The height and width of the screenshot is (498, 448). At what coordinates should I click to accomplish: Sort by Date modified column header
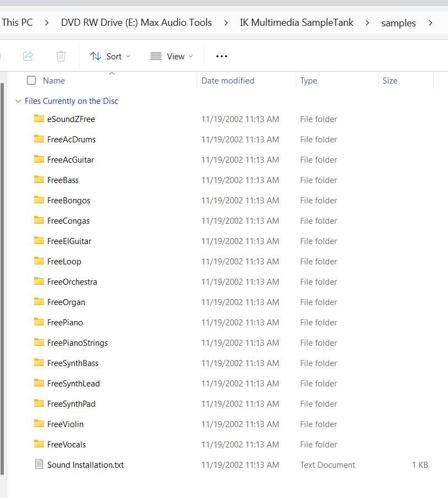coord(228,80)
